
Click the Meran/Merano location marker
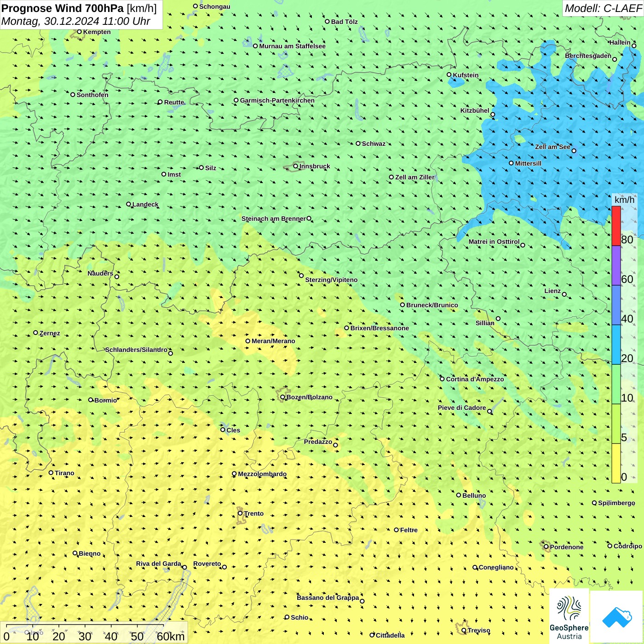coord(247,341)
